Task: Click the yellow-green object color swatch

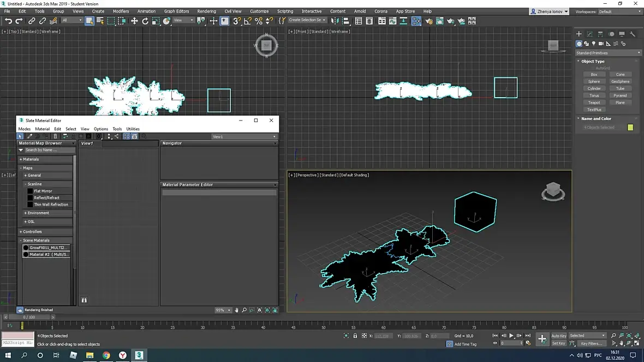Action: click(x=630, y=128)
